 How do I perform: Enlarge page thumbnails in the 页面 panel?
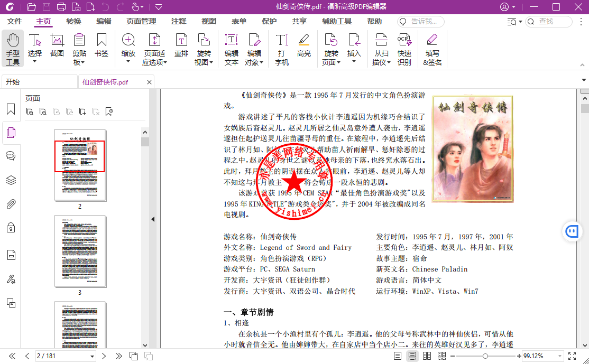pos(30,111)
